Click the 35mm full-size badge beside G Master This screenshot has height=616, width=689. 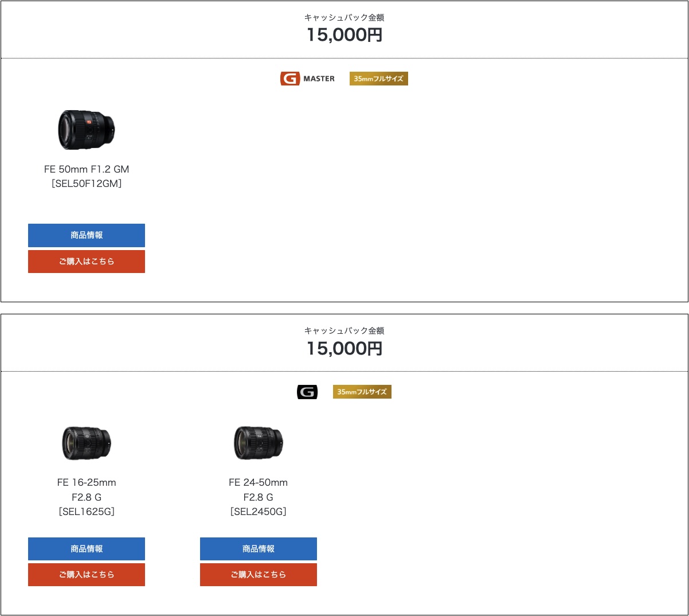(x=379, y=79)
